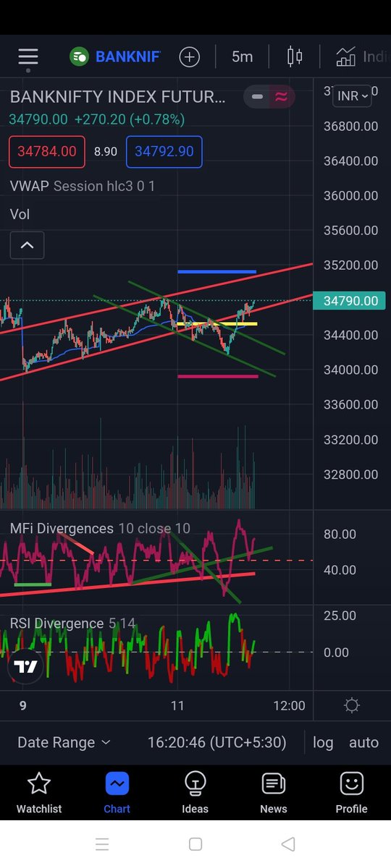Select the yellow horizontal line on chart
391x868 pixels.
tap(216, 324)
